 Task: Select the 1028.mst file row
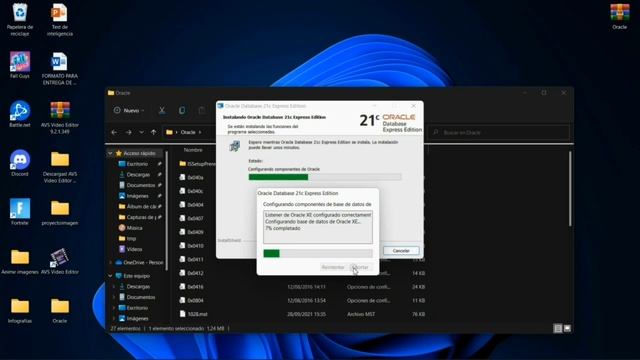(x=302, y=314)
